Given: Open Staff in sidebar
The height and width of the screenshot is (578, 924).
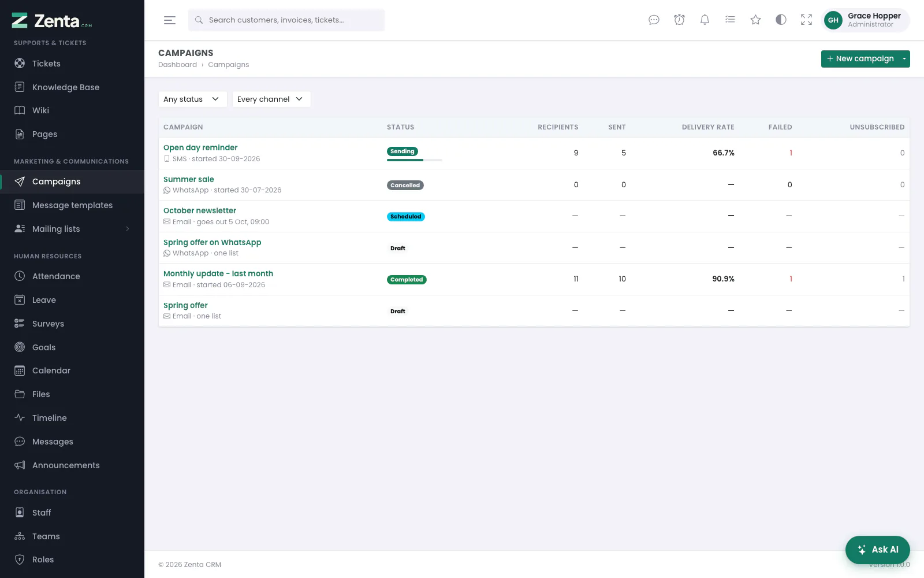Looking at the screenshot, I should [72, 513].
